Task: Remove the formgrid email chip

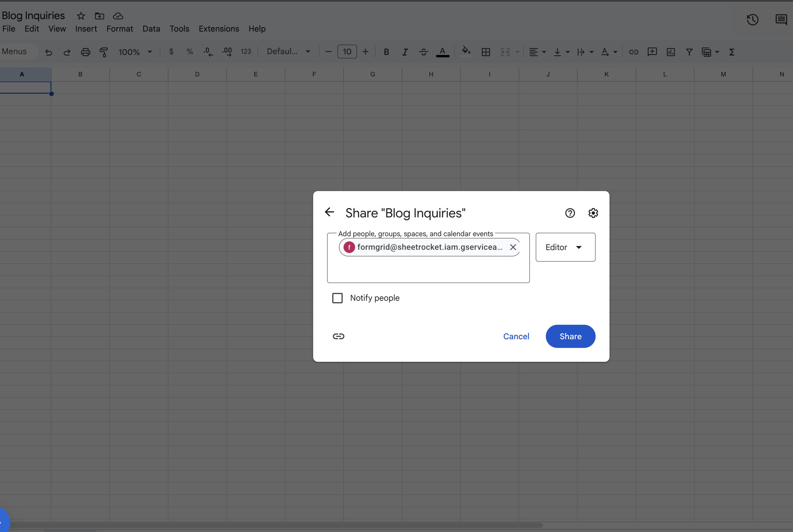Action: point(513,247)
